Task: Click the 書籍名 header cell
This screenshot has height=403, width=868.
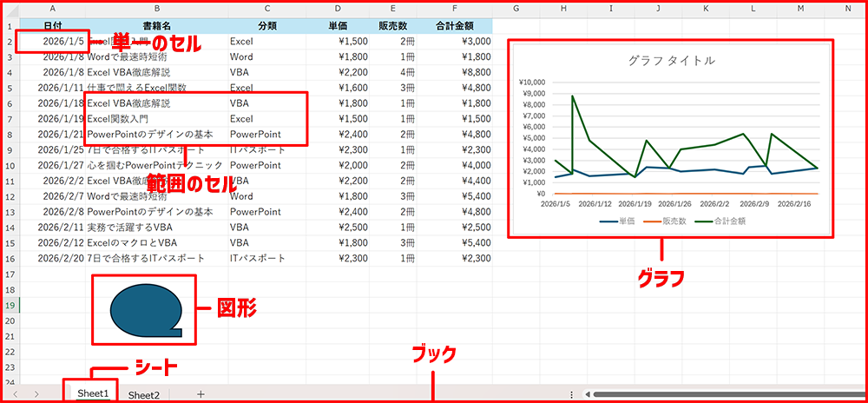Action: point(155,25)
